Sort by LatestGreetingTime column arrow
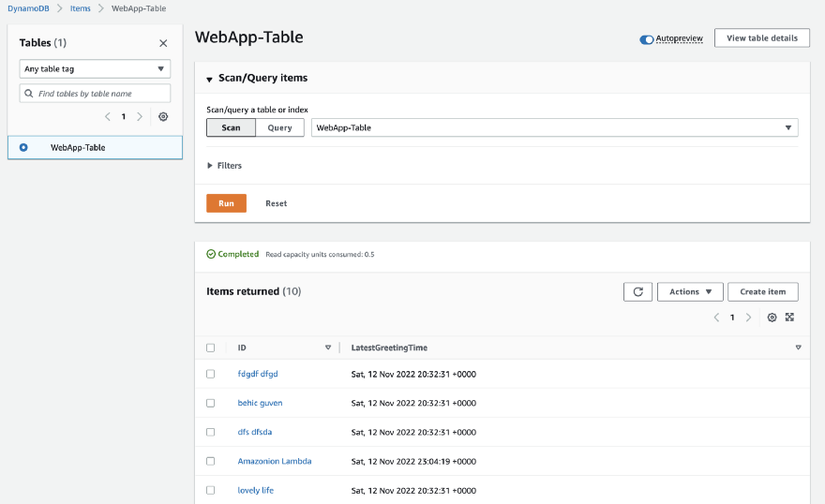Image resolution: width=825 pixels, height=504 pixels. [798, 348]
